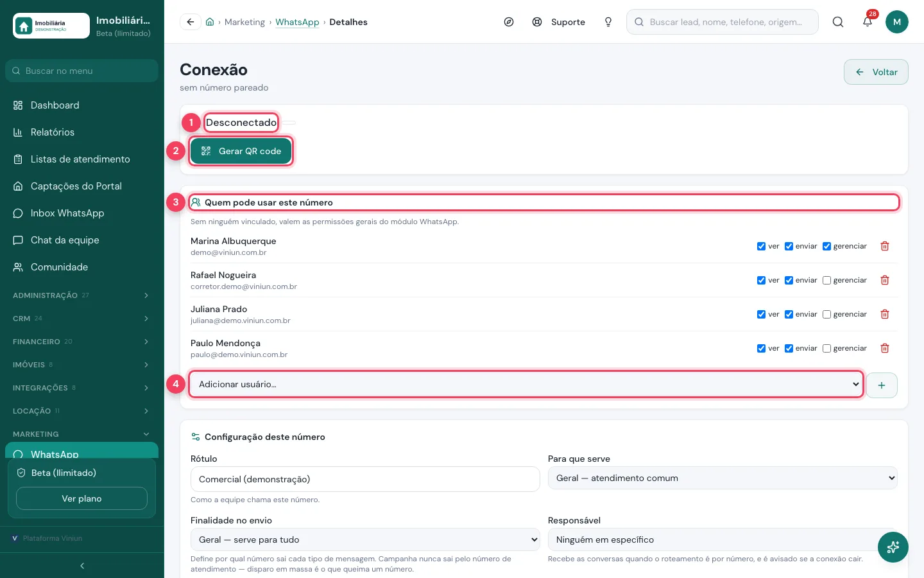Click plus button to add user
Viewport: 924px width, 578px height.
(x=882, y=385)
